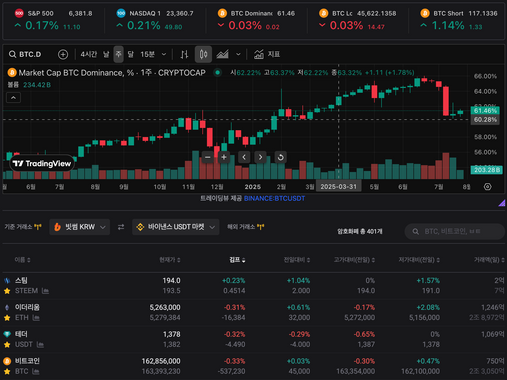Toggle favorite star for USDT
Viewport: 507px width, 380px height.
click(x=7, y=344)
